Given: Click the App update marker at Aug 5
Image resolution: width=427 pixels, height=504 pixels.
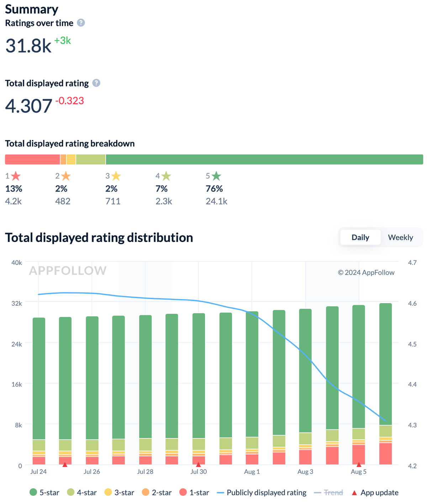Looking at the screenshot, I should (359, 464).
